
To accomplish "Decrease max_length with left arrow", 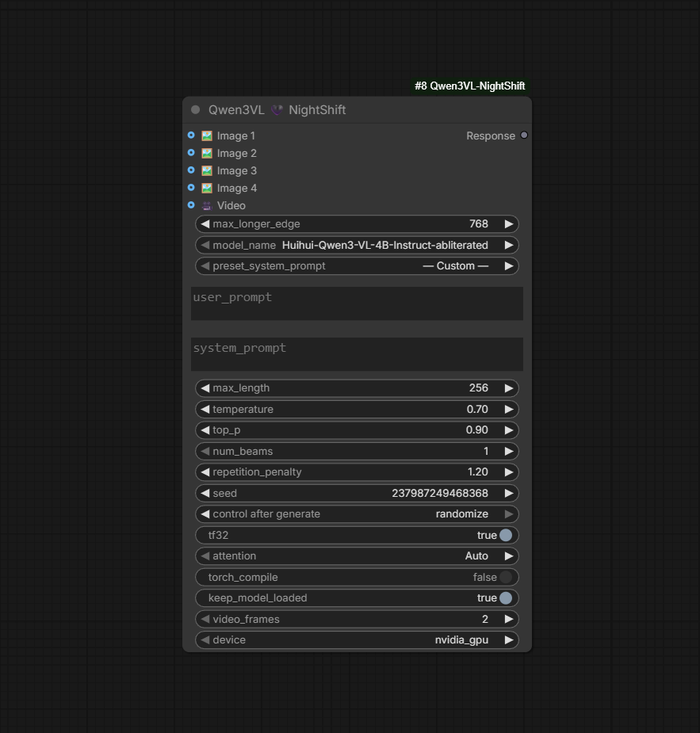I will pyautogui.click(x=205, y=388).
